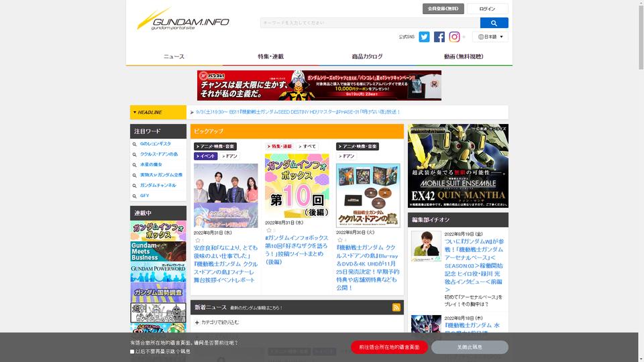Open the 週刊ガンダムニュース serial banner
Viewport: 644px width, 362px height.
(158, 313)
